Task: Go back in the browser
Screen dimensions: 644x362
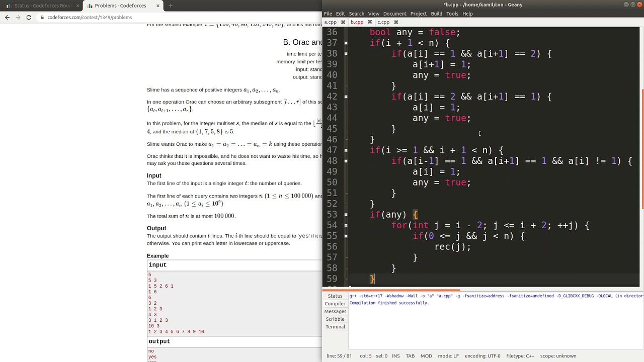Action: pyautogui.click(x=7, y=17)
